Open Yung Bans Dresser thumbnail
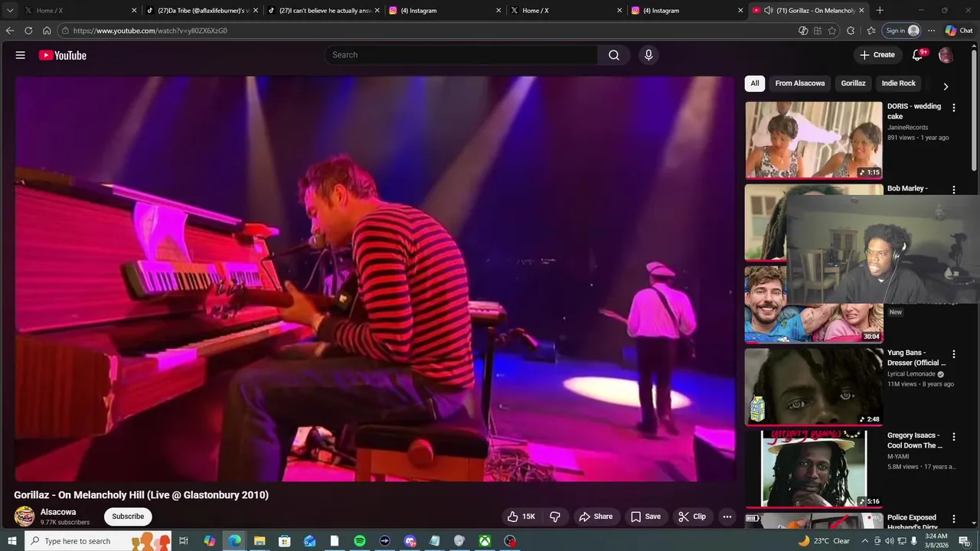This screenshot has height=551, width=980. point(814,386)
